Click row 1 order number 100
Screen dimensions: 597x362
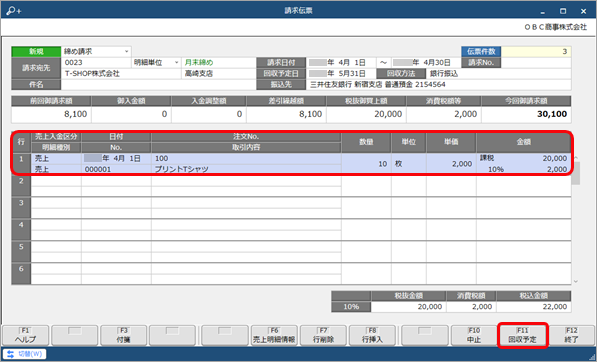[x=161, y=158]
